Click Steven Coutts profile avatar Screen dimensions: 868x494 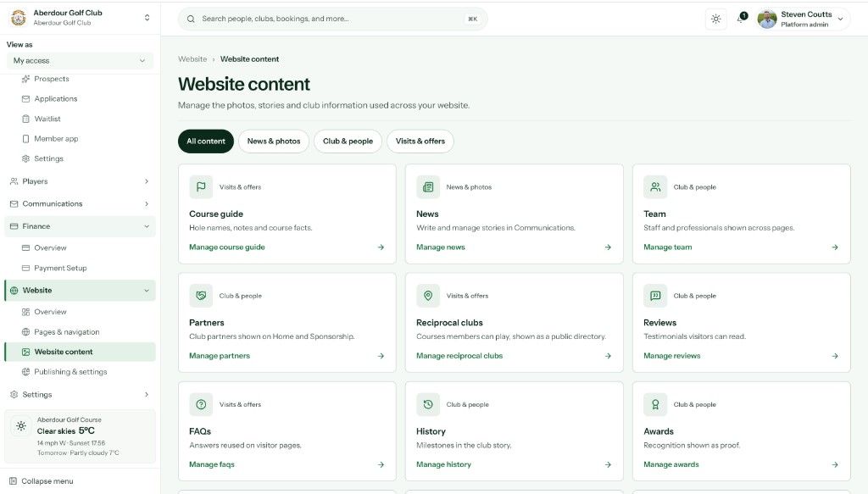click(x=766, y=19)
